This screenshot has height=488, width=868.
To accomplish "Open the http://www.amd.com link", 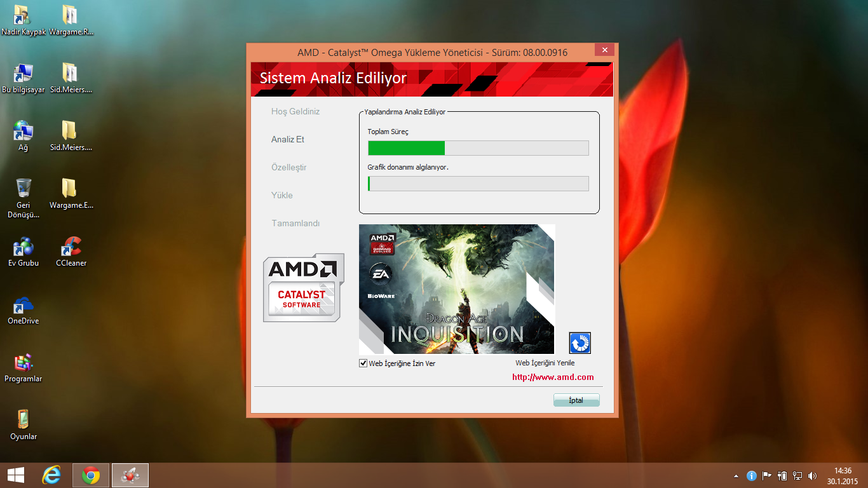I will coord(553,377).
